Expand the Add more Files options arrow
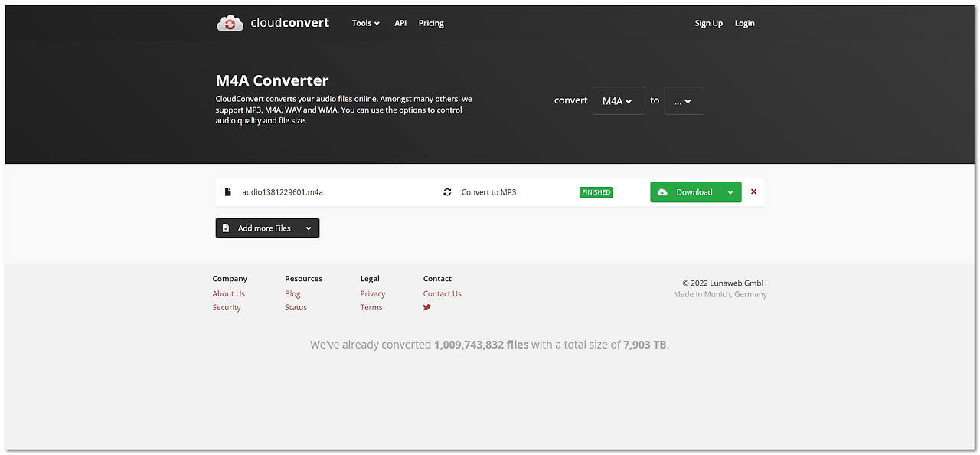This screenshot has width=980, height=455. coord(306,227)
